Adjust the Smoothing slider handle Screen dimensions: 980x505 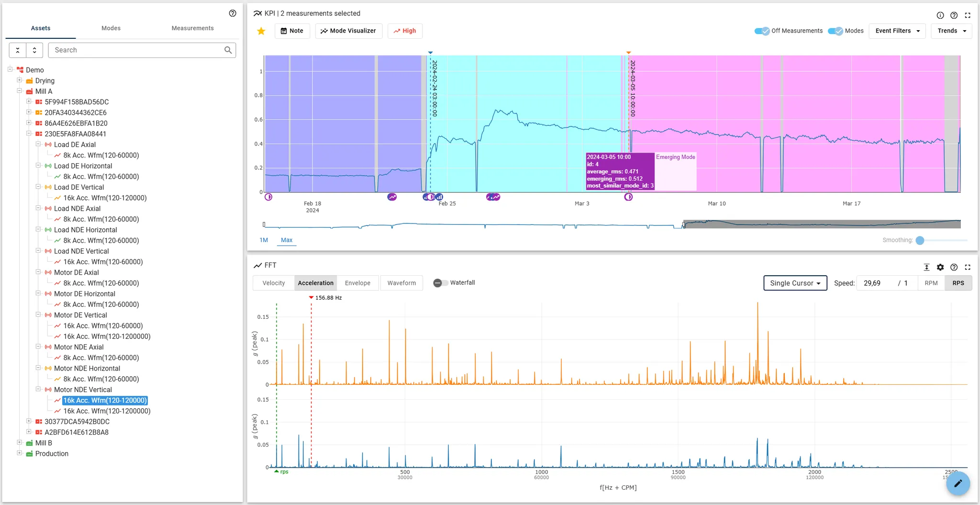tap(920, 240)
